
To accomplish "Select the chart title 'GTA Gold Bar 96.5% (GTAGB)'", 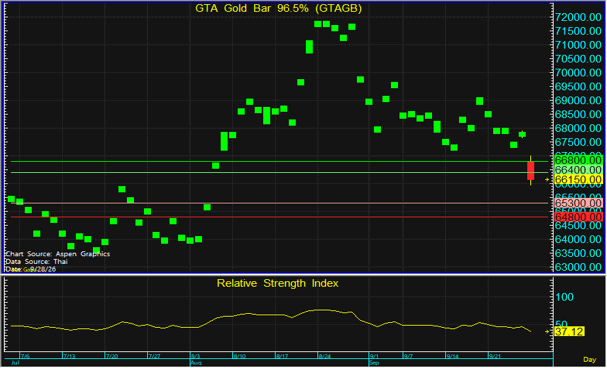I will point(278,9).
